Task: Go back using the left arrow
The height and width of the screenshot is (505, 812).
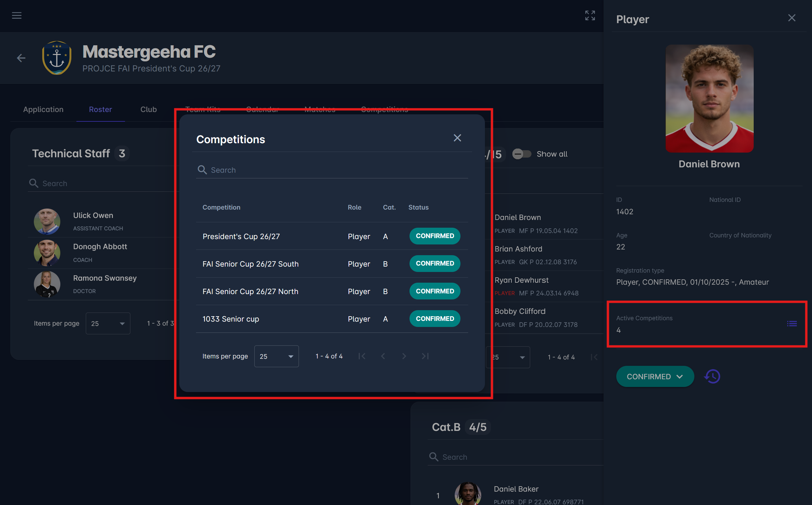Action: pos(21,58)
